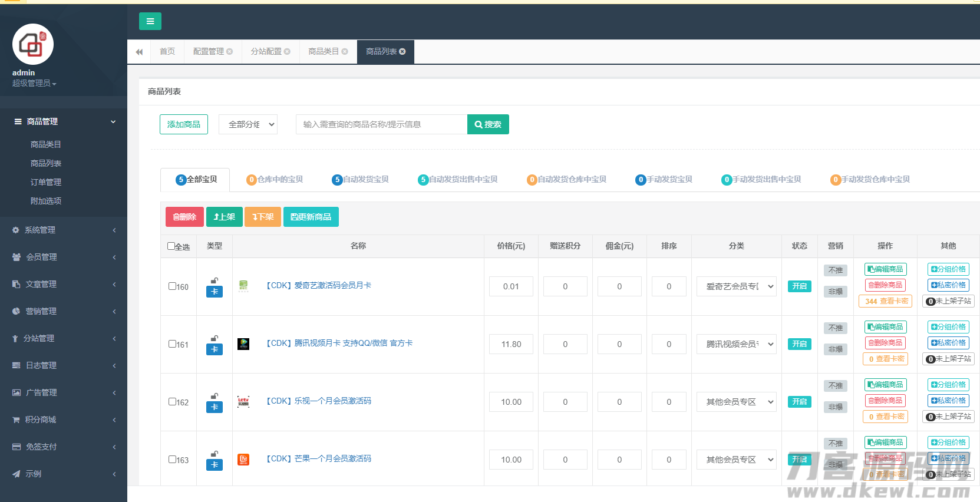Image resolution: width=980 pixels, height=502 pixels.
Task: Click the admin avatar logo
Action: point(33,44)
